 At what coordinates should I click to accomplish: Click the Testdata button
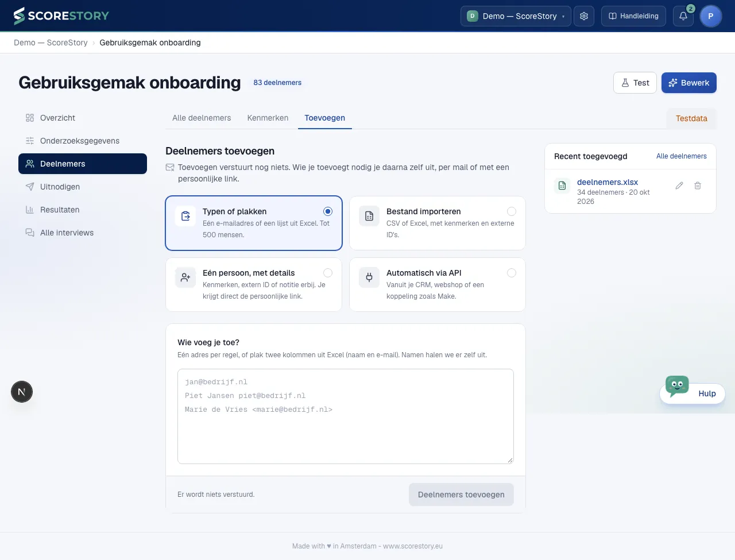[691, 118]
